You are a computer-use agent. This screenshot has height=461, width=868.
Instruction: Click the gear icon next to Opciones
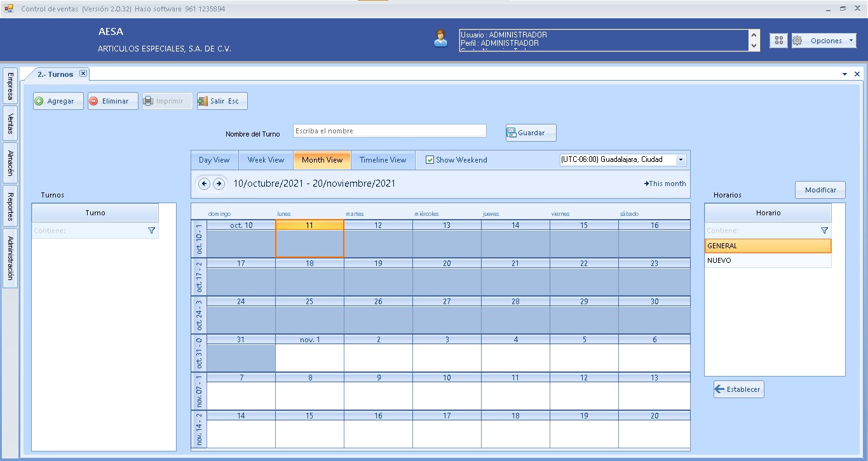(797, 41)
